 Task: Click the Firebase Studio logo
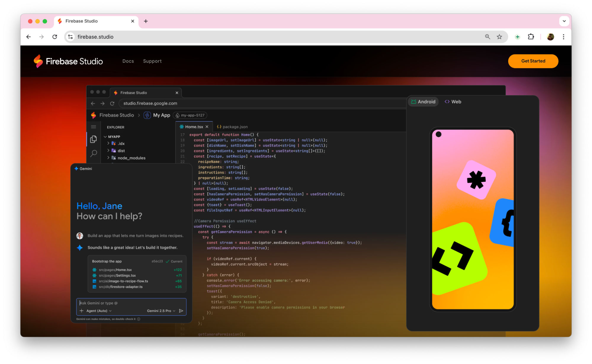[68, 61]
